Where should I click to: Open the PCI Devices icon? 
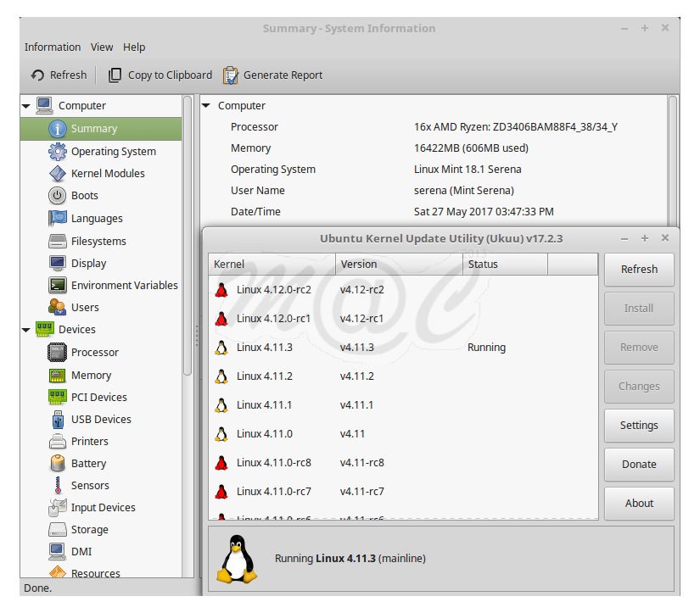[x=57, y=397]
